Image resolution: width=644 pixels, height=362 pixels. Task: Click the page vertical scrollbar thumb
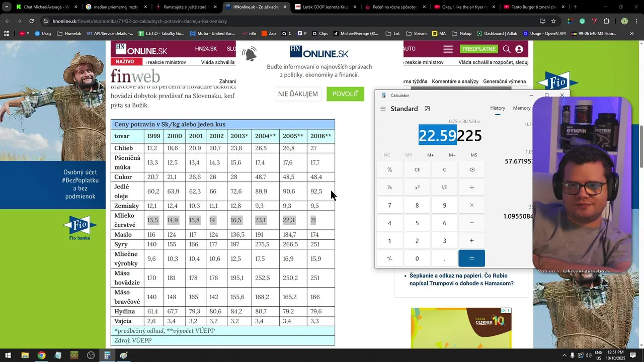pos(641,146)
